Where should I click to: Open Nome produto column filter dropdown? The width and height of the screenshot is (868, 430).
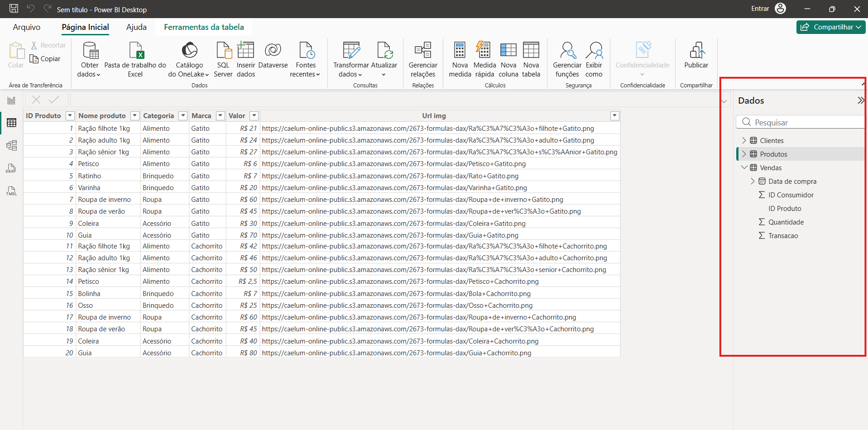point(135,116)
